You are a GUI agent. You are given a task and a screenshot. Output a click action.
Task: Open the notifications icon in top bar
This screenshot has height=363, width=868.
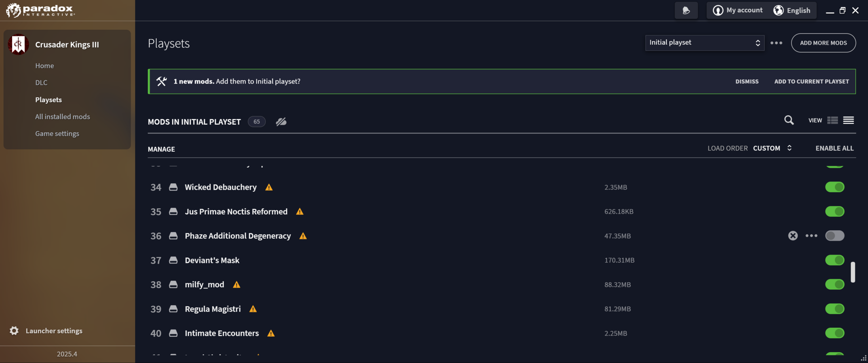[x=686, y=10]
